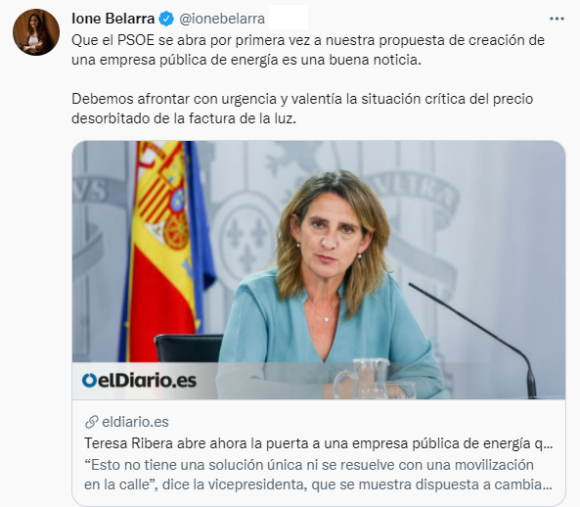This screenshot has height=507, width=580.
Task: Open the Ione Belarra display name link
Action: [113, 18]
